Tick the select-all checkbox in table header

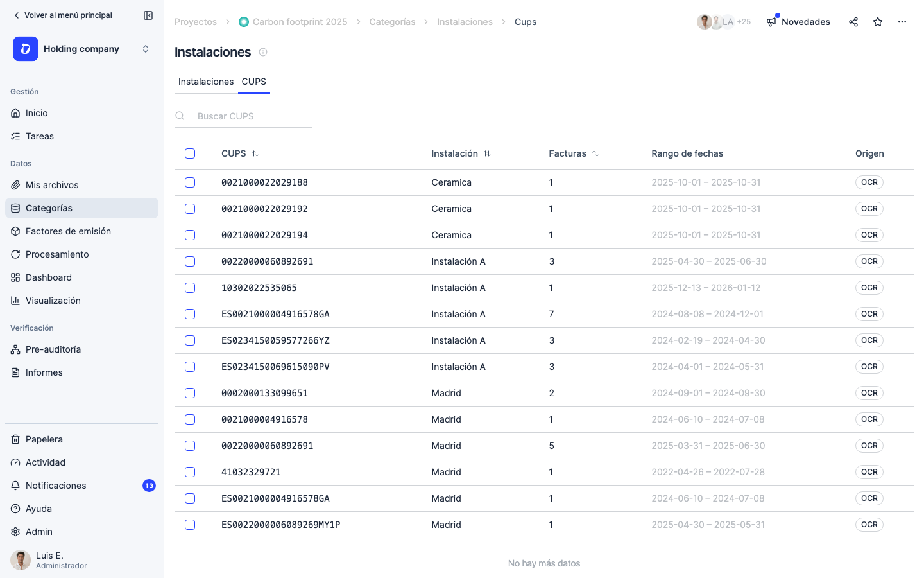coord(190,153)
